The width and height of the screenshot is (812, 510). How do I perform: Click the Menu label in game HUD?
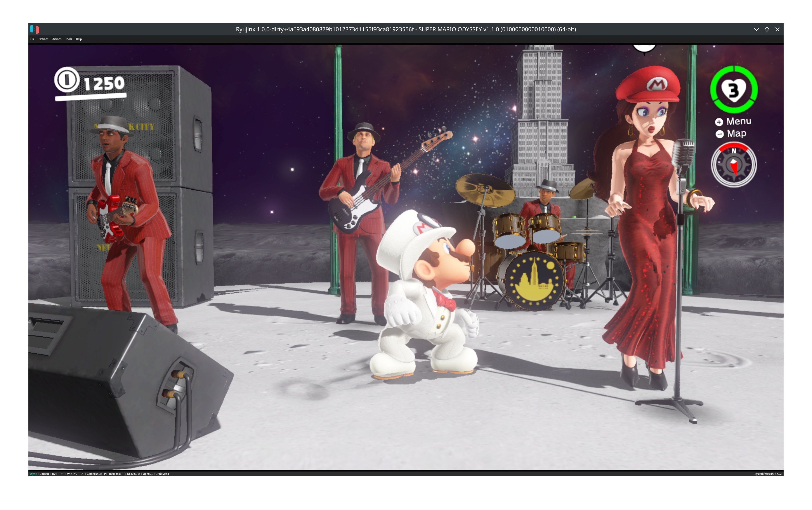tap(739, 121)
